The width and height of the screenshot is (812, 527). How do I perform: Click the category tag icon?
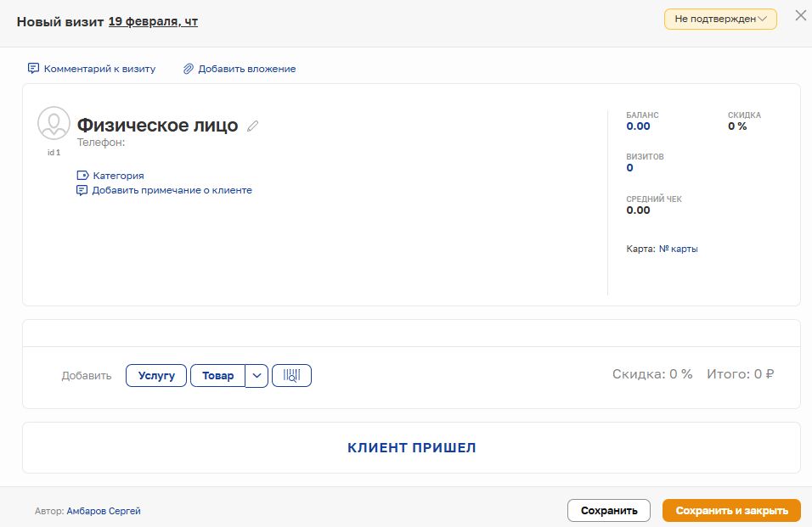tap(82, 176)
